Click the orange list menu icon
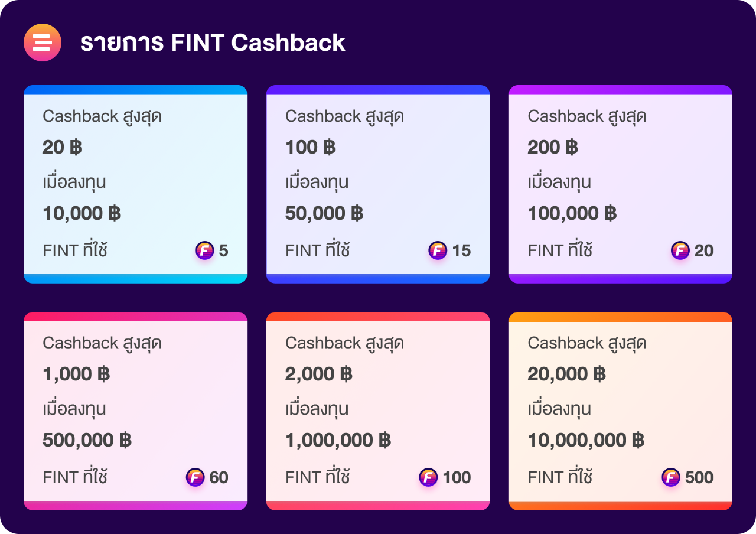Screen dimensions: 756x534 click(43, 43)
